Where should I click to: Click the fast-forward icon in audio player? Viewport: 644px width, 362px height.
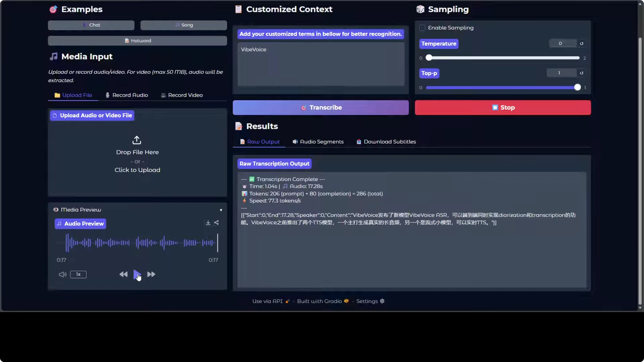click(x=151, y=274)
